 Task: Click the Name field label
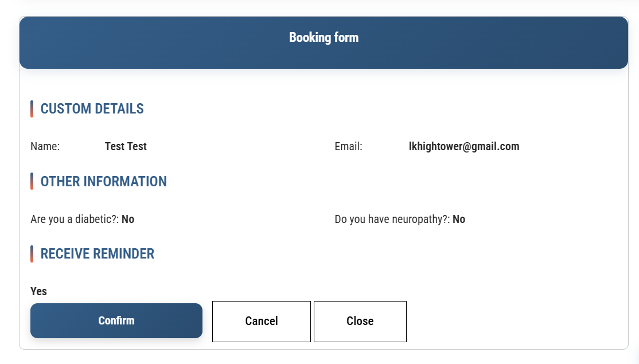45,146
